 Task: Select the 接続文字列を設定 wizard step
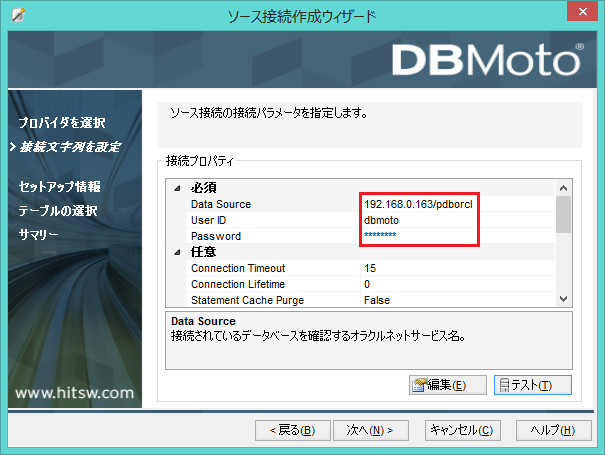click(70, 147)
